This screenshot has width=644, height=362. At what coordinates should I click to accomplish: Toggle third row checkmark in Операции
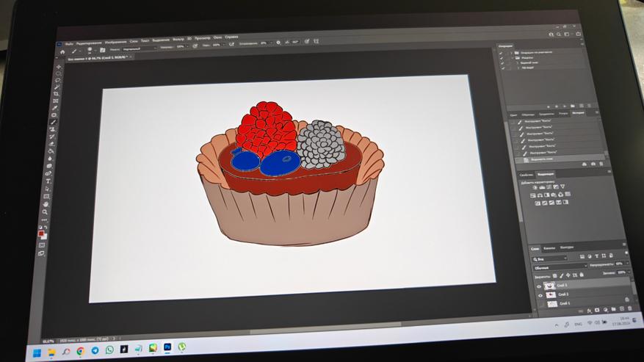click(502, 63)
